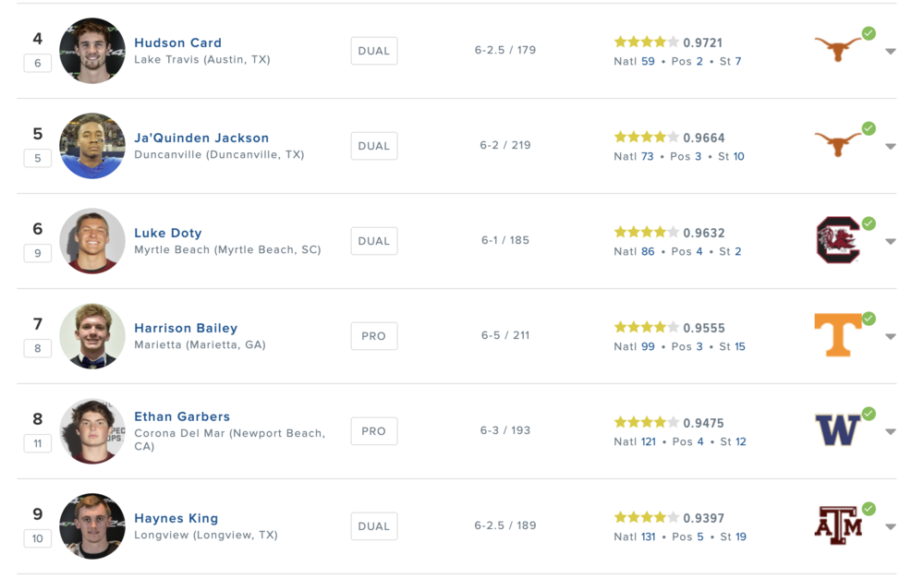Open the Texas A&M team logo
Screen dimensions: 924x579
click(x=837, y=525)
